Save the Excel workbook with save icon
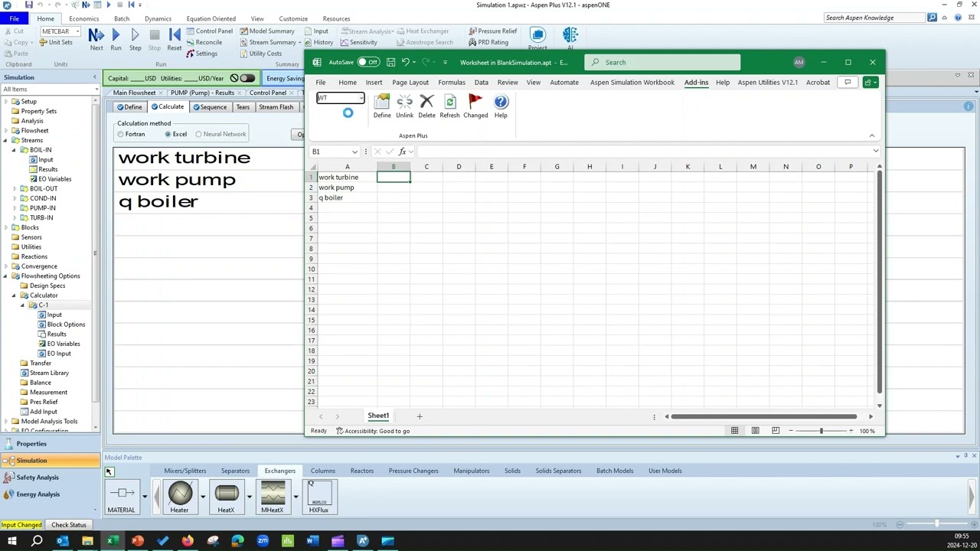Image resolution: width=980 pixels, height=551 pixels. [390, 63]
